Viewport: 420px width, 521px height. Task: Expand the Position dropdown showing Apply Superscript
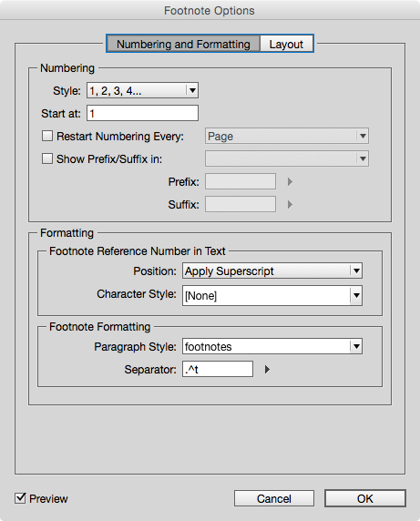click(x=272, y=271)
